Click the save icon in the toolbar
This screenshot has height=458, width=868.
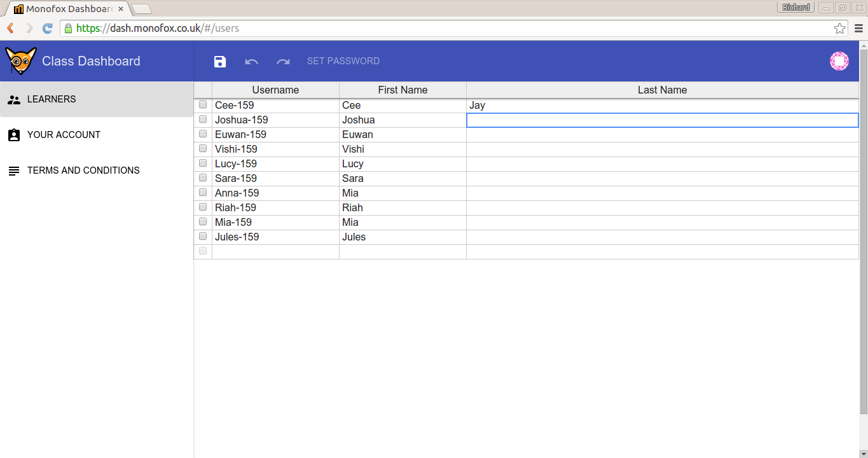pos(219,61)
